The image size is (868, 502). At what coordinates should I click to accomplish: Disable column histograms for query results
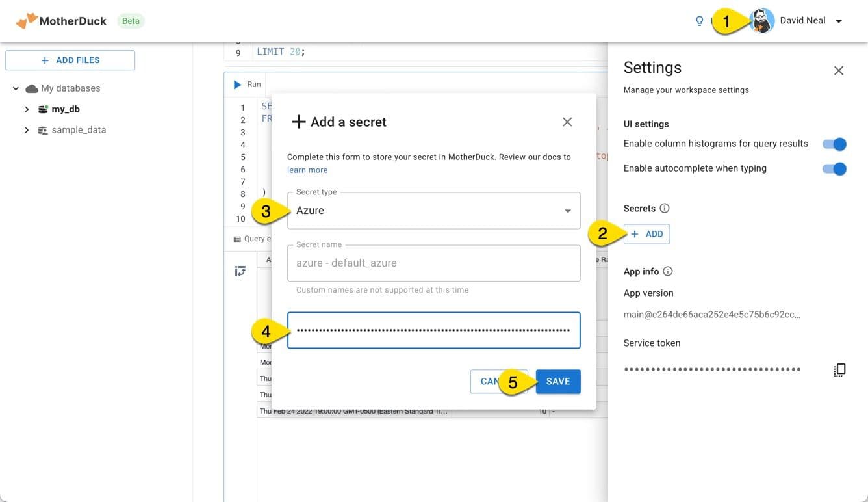834,143
